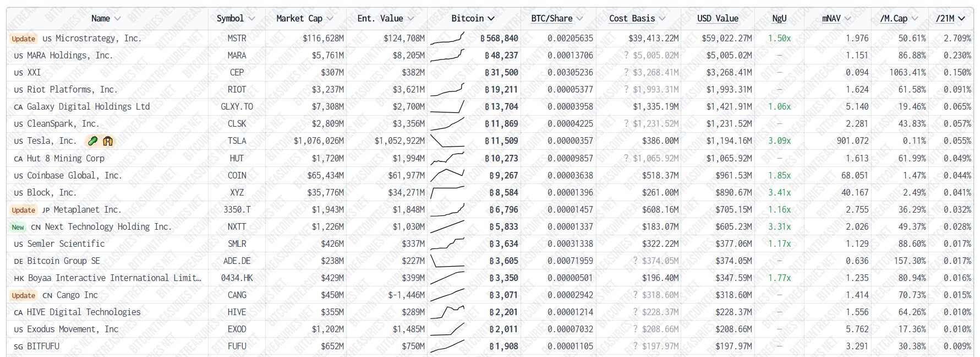The width and height of the screenshot is (980, 357).
Task: Click the NgU column header
Action: coord(779,18)
